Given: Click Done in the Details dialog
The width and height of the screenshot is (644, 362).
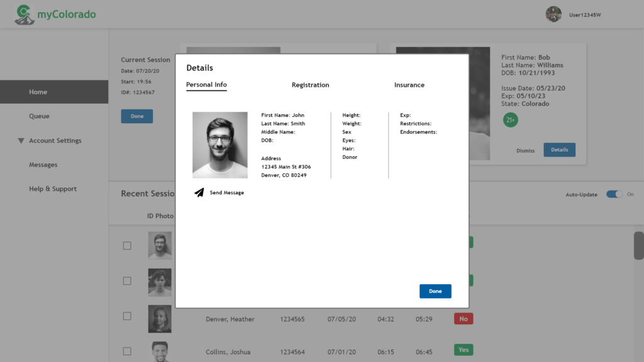Looking at the screenshot, I should pos(435,291).
